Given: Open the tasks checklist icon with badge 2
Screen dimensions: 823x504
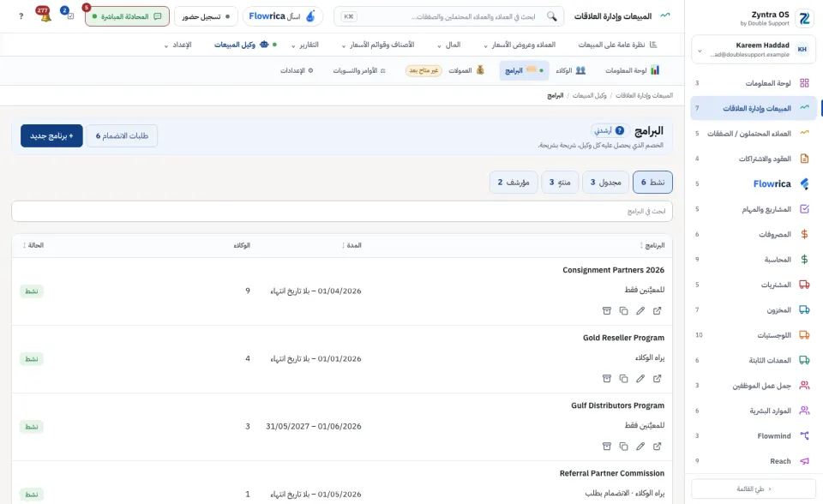Looking at the screenshot, I should (69, 15).
